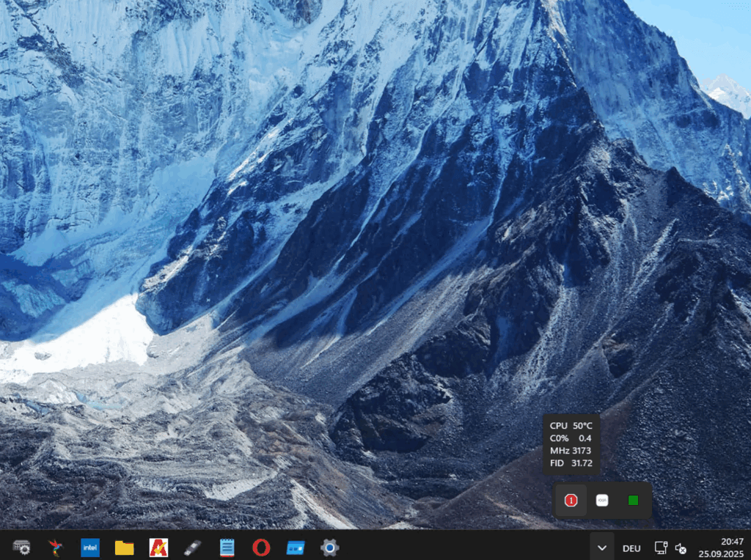
Task: Open the USB stick app on the taskbar
Action: (193, 548)
